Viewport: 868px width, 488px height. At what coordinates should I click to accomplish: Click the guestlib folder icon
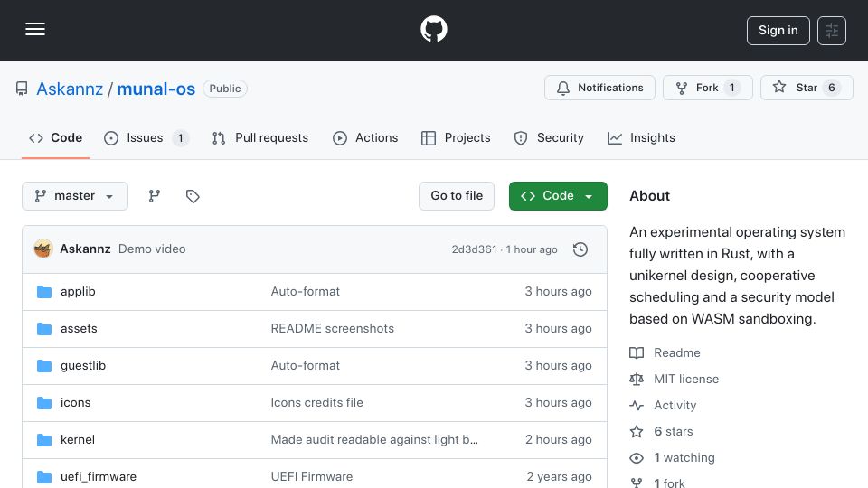[x=44, y=366]
